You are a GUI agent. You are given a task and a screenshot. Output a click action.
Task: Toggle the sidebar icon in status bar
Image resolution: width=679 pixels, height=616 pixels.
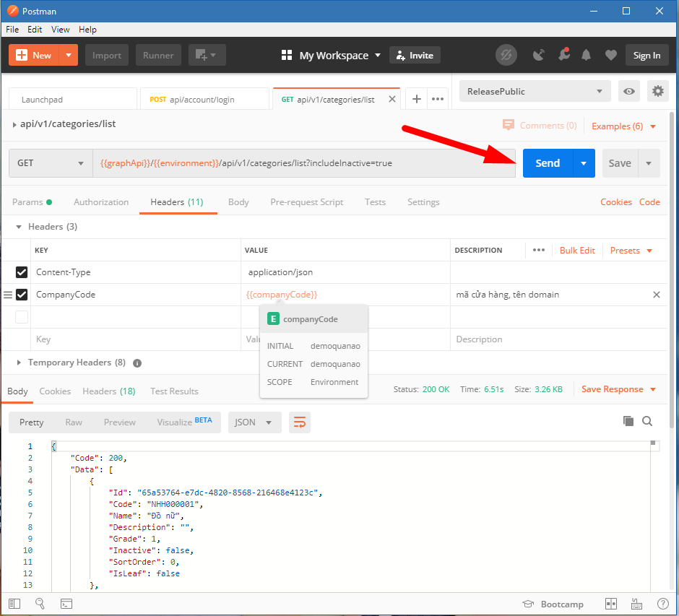[14, 604]
